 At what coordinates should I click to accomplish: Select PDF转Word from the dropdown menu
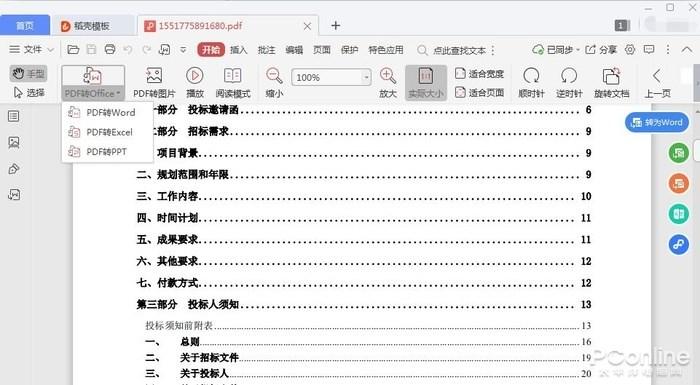pos(107,113)
